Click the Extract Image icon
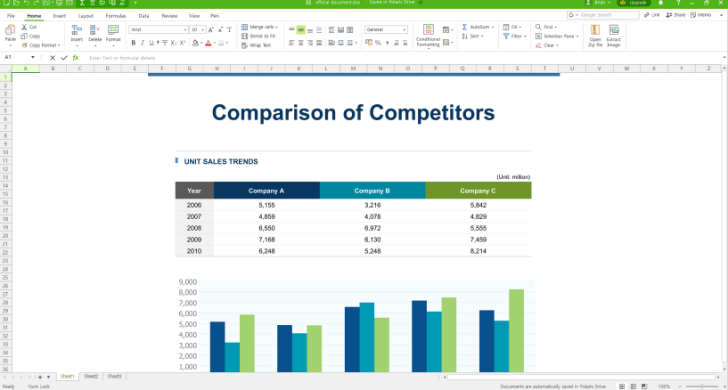Viewport: 728px width, 390px height. point(614,30)
